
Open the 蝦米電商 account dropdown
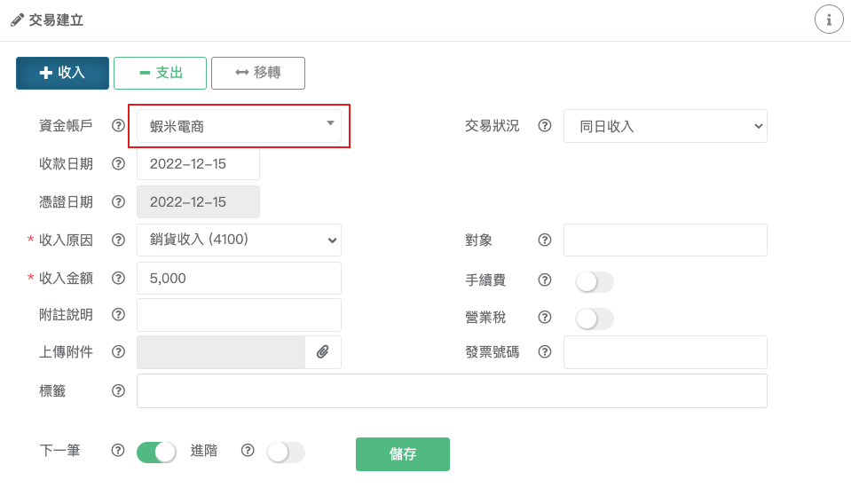pos(239,126)
